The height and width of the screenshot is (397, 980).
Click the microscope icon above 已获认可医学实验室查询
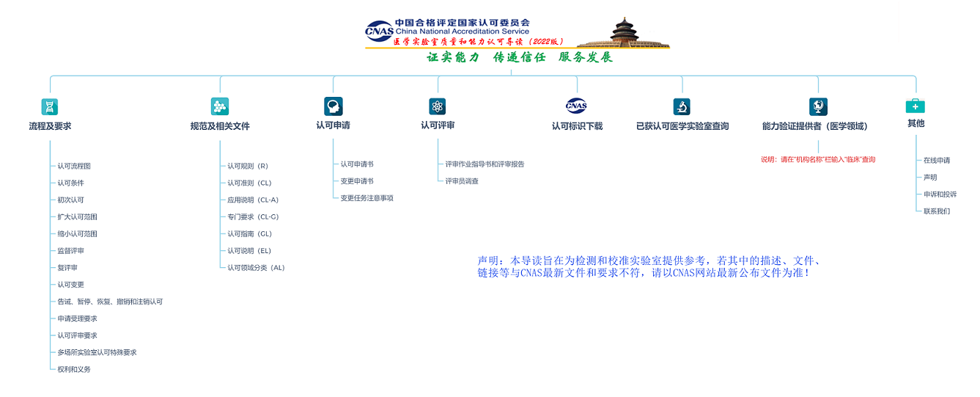pyautogui.click(x=682, y=106)
